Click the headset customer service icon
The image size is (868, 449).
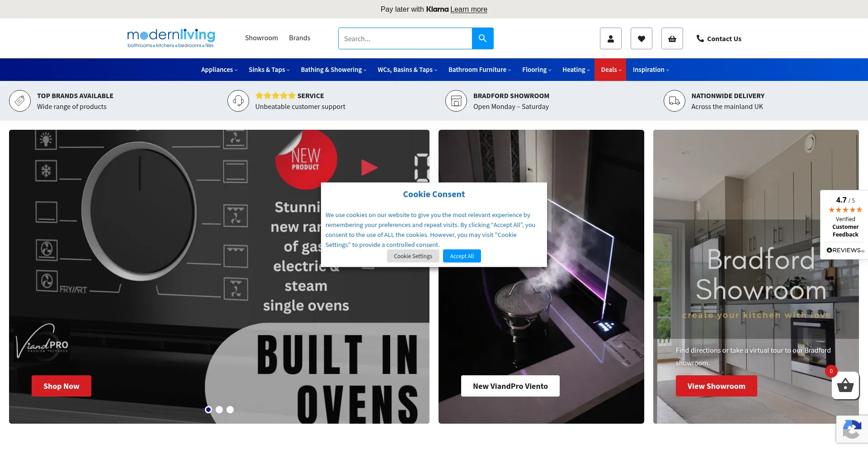tap(238, 101)
